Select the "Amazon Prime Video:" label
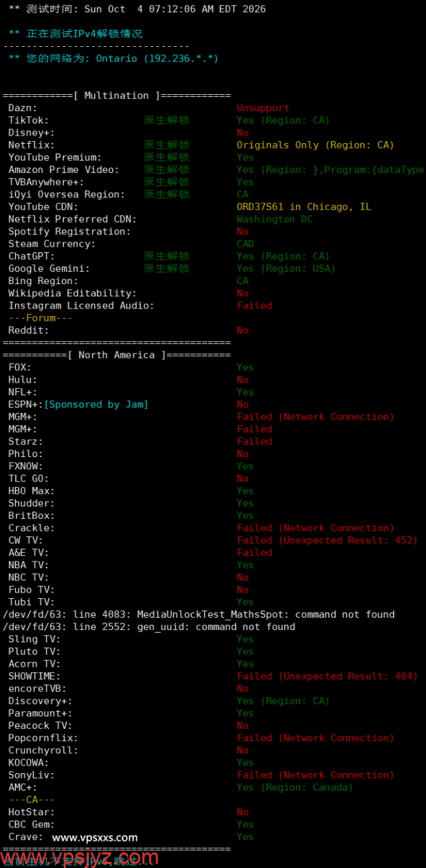This screenshot has height=868, width=426. click(64, 170)
